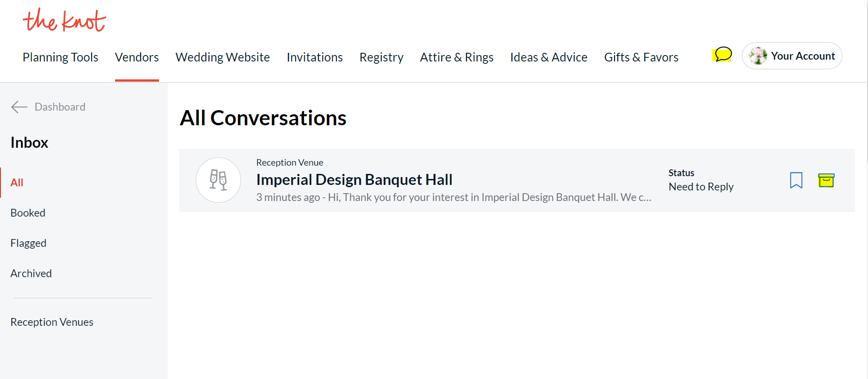Image resolution: width=868 pixels, height=379 pixels.
Task: Open Gifts & Favors menu
Action: (641, 57)
